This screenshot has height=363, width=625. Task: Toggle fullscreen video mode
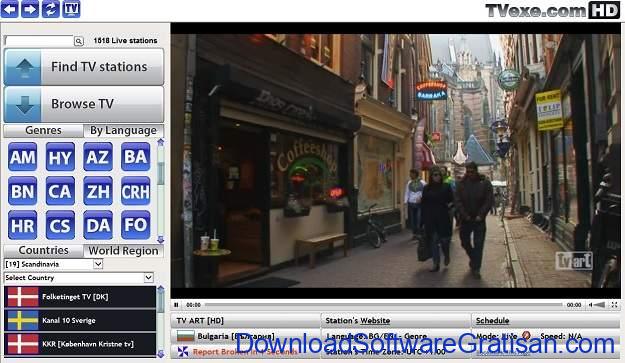point(614,305)
